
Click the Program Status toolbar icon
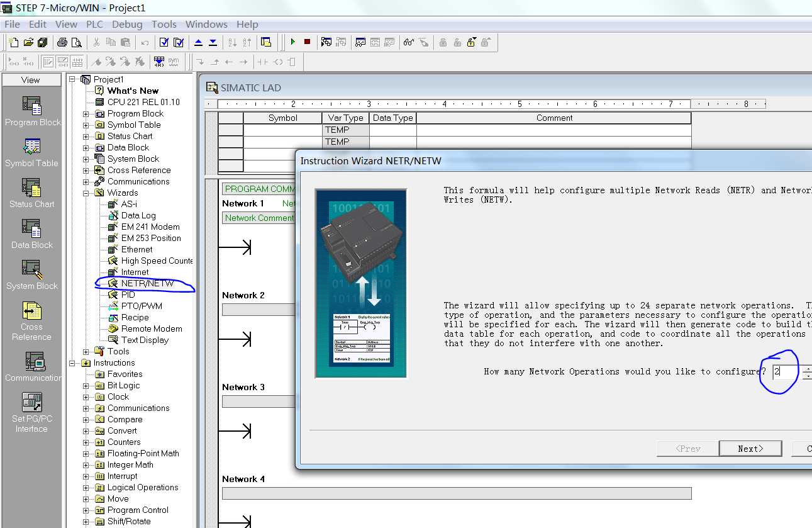point(326,42)
